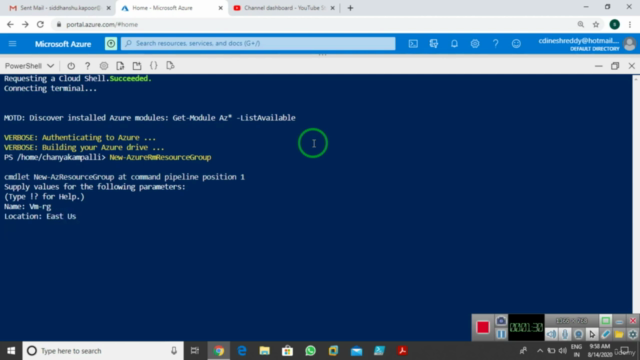Open the Azure portal hamburger menu
The width and height of the screenshot is (640, 360).
[12, 44]
